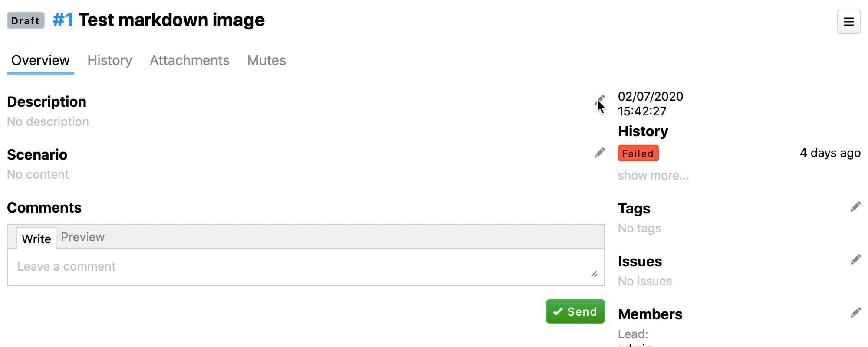Go to the Overview tab
Screen dimensions: 868x347
[40, 60]
